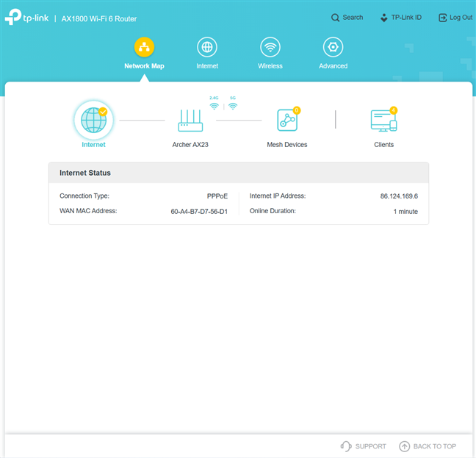
Task: Open the TP-Link ID link
Action: tap(406, 18)
